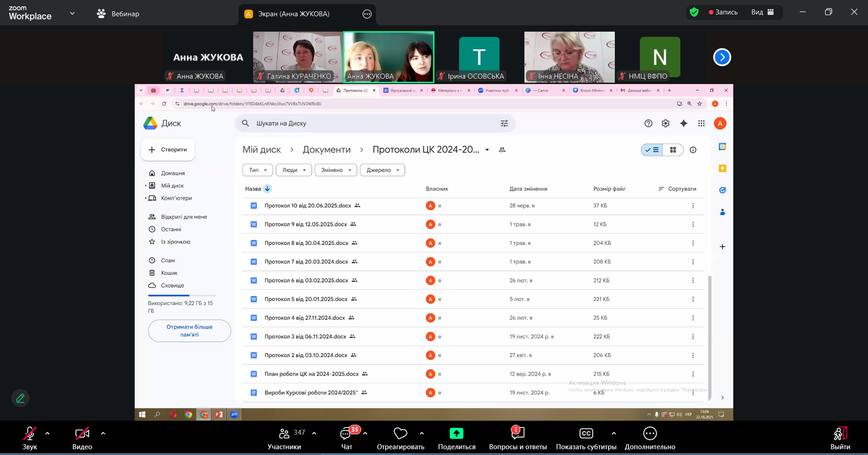Turn on the video camera
The width and height of the screenshot is (868, 455).
click(82, 434)
